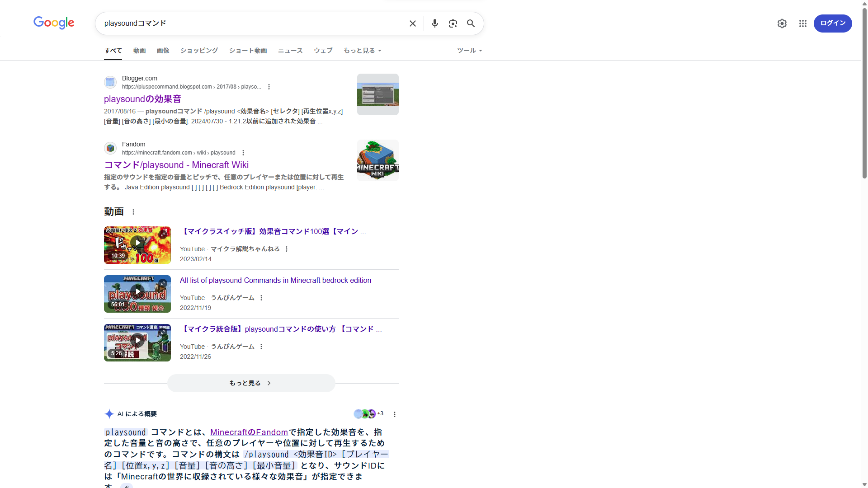
Task: Open Google apps grid icon
Action: [x=803, y=23]
